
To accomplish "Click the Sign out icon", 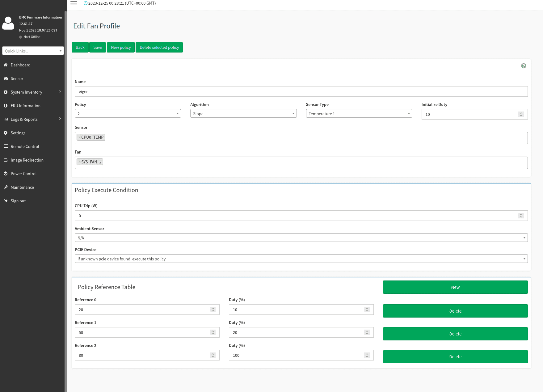I will (x=6, y=201).
